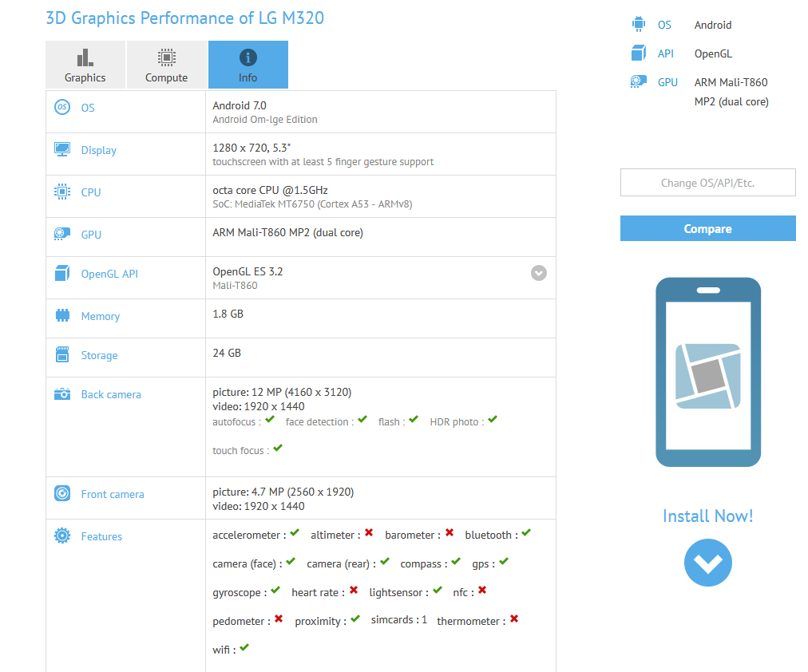Click the phone app illustration
Screen dimensions: 808x672
point(708,372)
